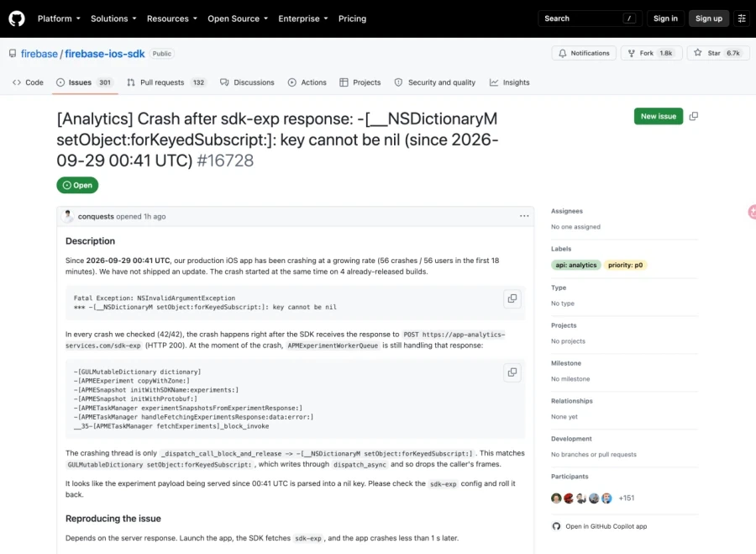The width and height of the screenshot is (756, 554).
Task: Click the third participant avatar
Action: click(581, 498)
